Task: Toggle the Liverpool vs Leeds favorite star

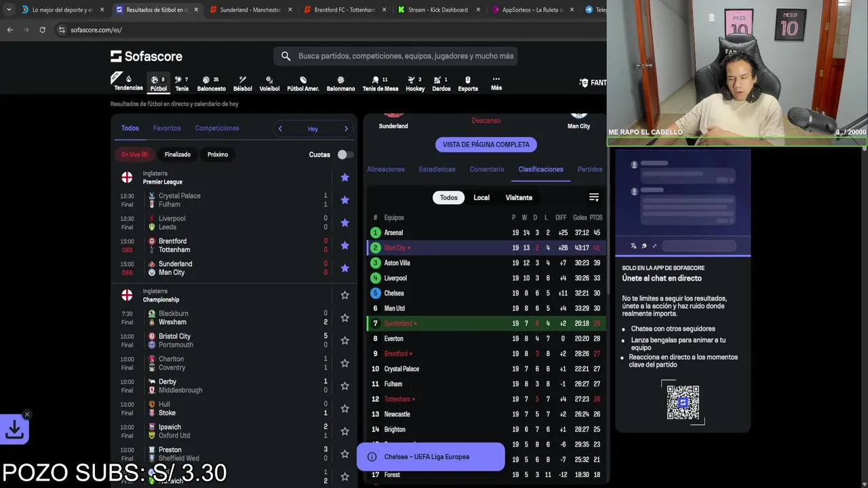Action: click(344, 223)
